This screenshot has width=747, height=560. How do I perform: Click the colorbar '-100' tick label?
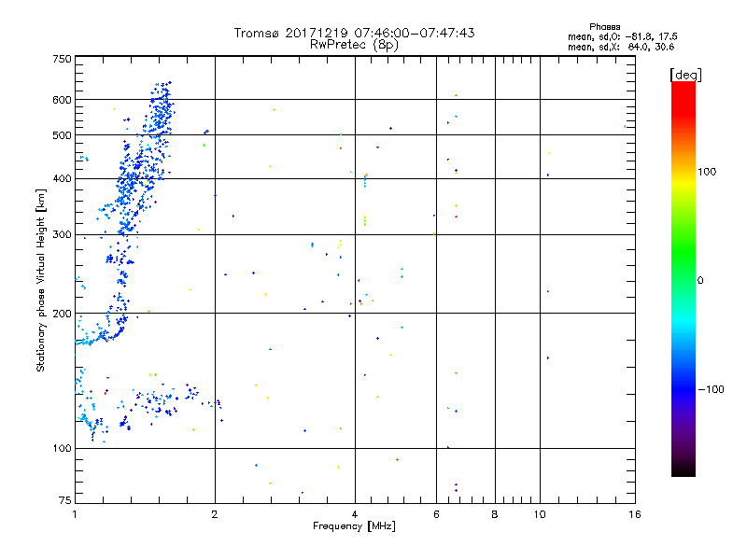tap(711, 389)
